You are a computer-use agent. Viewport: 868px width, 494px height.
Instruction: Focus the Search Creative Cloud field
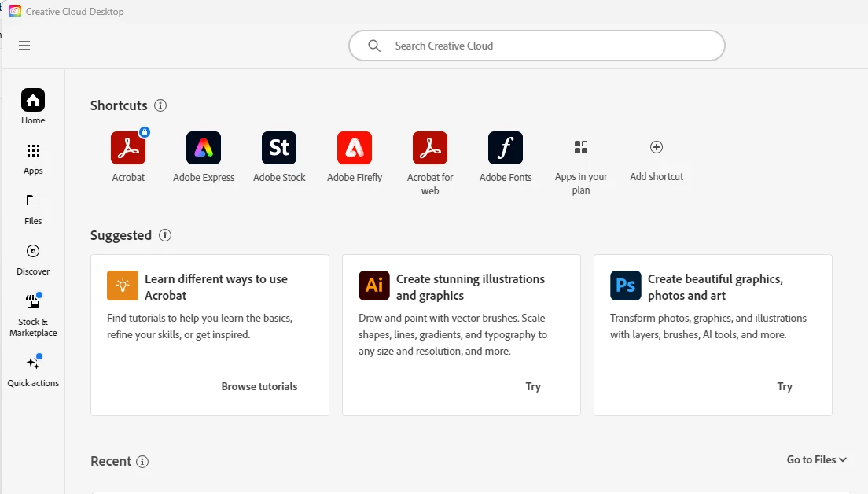pyautogui.click(x=536, y=46)
